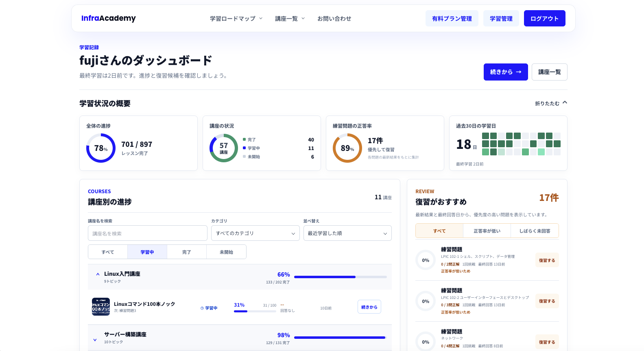This screenshot has width=644, height=351.
Task: Click the 優先して復習 text
Action: [x=381, y=150]
